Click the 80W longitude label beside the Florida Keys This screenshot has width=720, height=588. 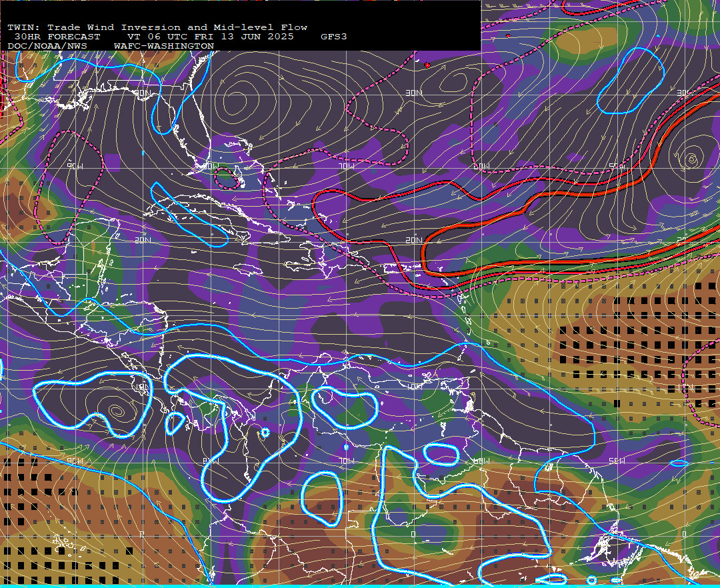pos(211,166)
